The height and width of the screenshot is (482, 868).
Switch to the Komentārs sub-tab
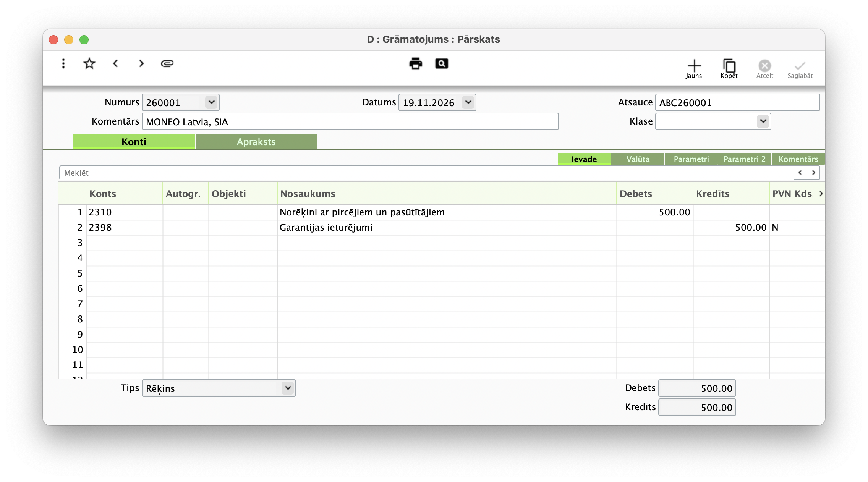(798, 159)
